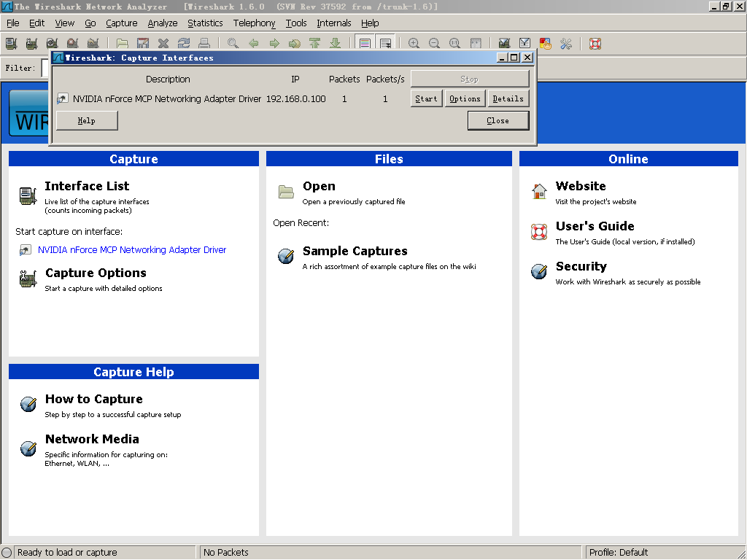Open preferences wrench toolbar icon
The height and width of the screenshot is (560, 747).
click(566, 43)
